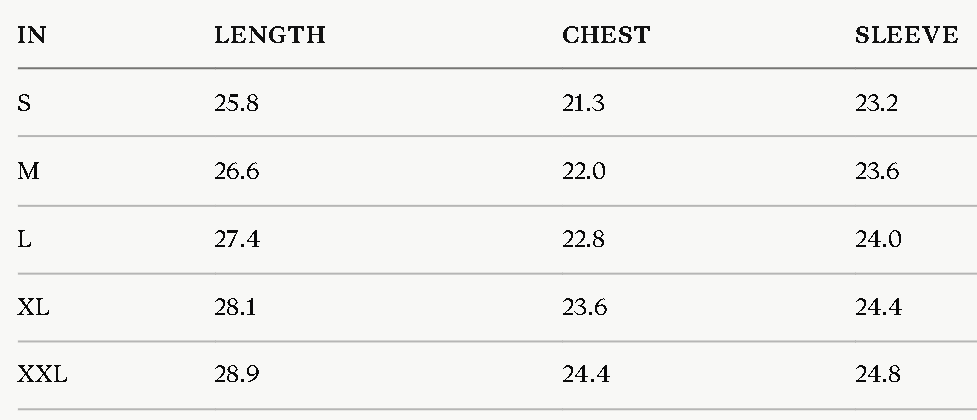
Task: Click chest value 22.8 for size L
Action: click(583, 239)
